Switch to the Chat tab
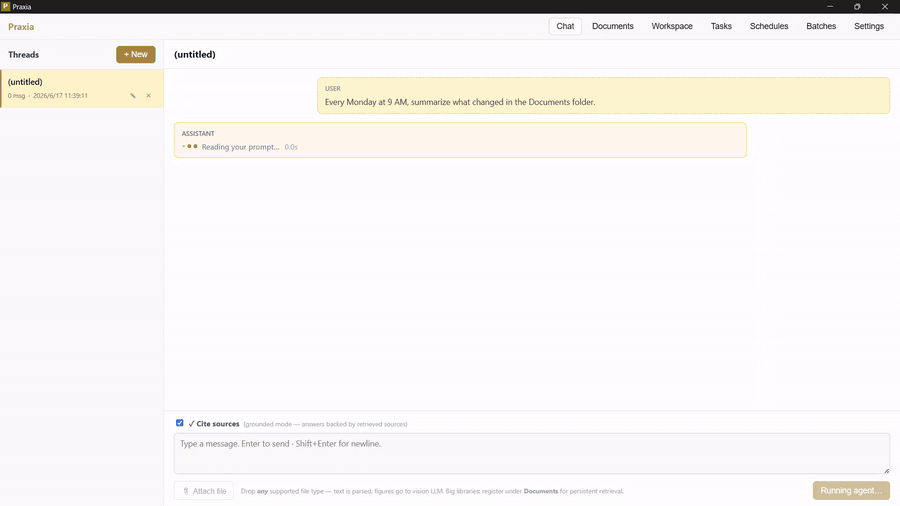Image resolution: width=900 pixels, height=506 pixels. tap(565, 26)
